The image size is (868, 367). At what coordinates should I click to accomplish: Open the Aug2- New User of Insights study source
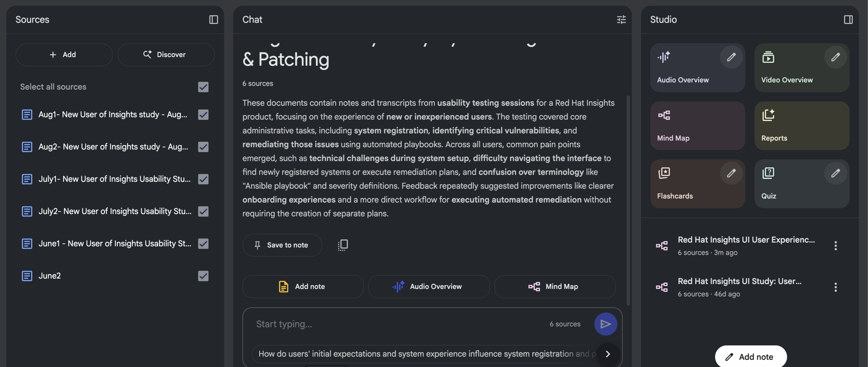(113, 147)
